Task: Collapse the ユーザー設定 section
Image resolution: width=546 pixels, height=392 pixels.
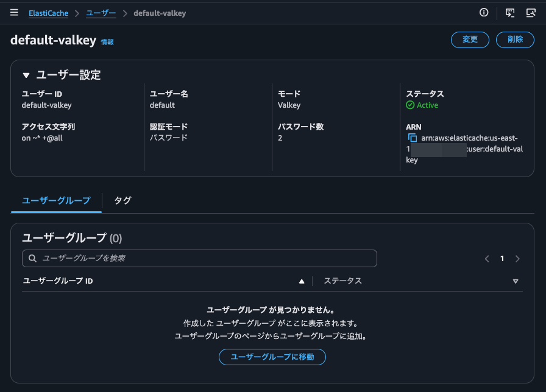Action: pyautogui.click(x=26, y=75)
